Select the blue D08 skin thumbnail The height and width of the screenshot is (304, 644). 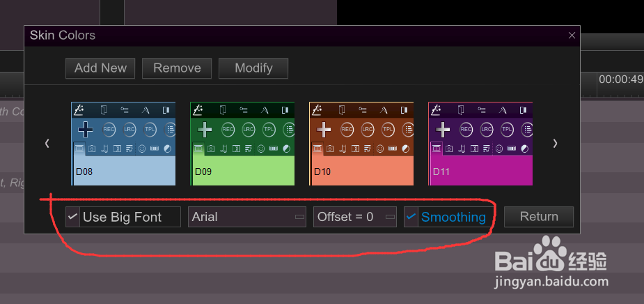[x=123, y=144]
